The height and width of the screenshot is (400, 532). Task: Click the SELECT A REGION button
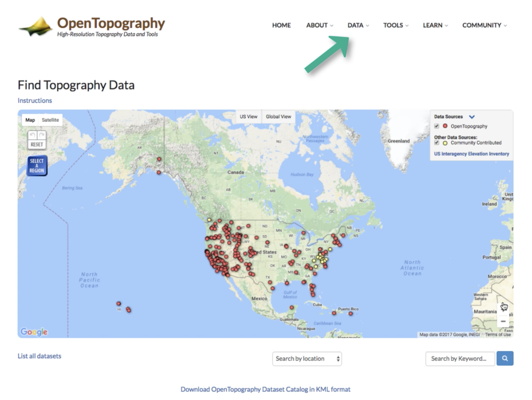click(37, 166)
